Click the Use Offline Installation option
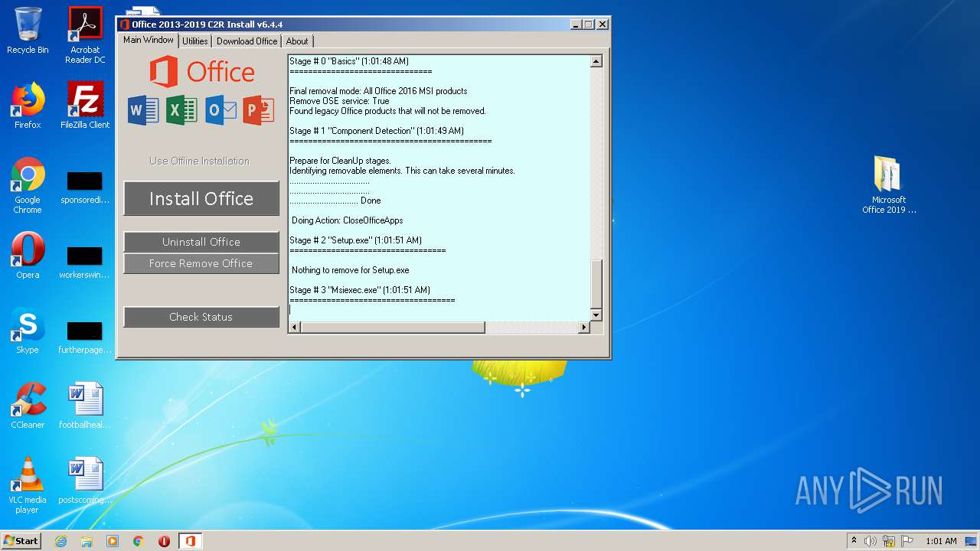 tap(199, 161)
